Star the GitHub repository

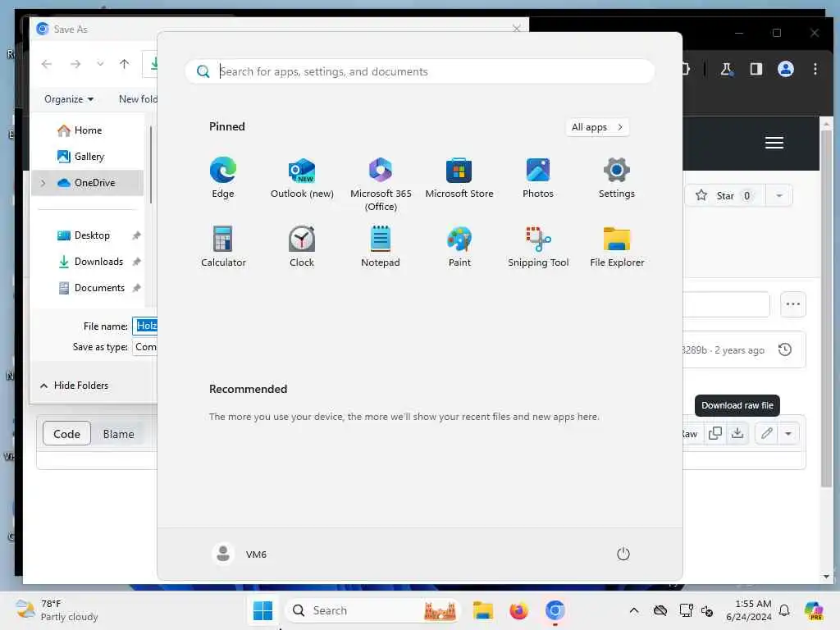pos(725,195)
